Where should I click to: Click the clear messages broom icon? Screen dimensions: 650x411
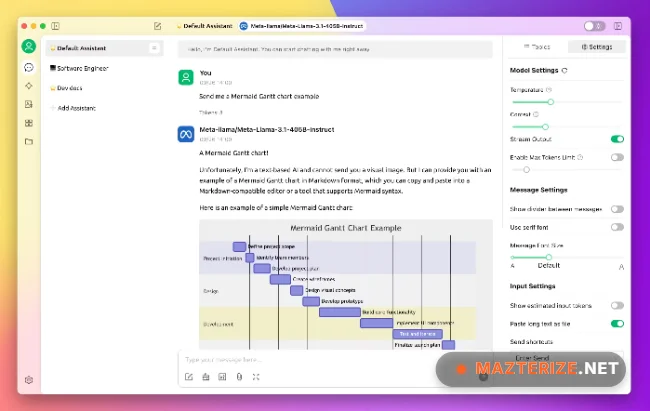pos(206,377)
